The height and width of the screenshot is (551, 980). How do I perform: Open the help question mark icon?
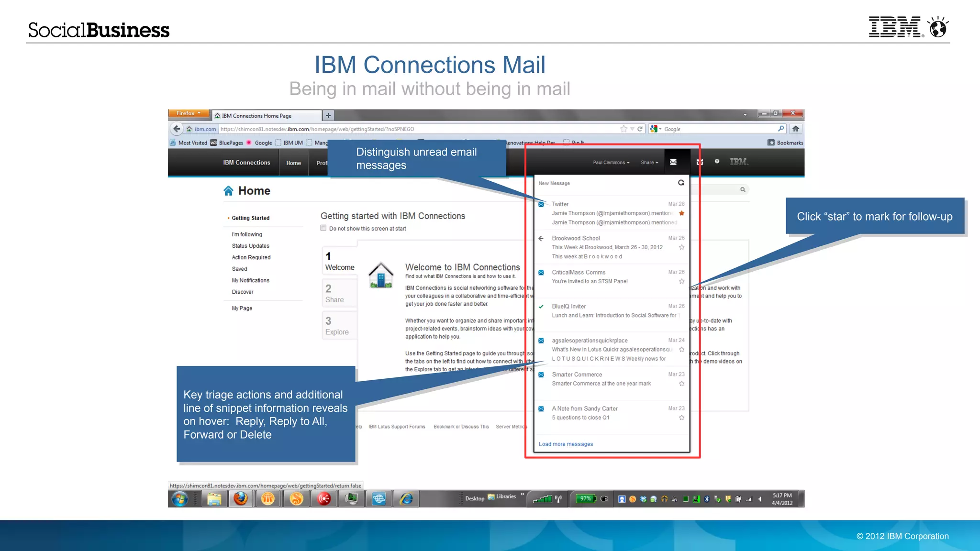[x=717, y=161]
